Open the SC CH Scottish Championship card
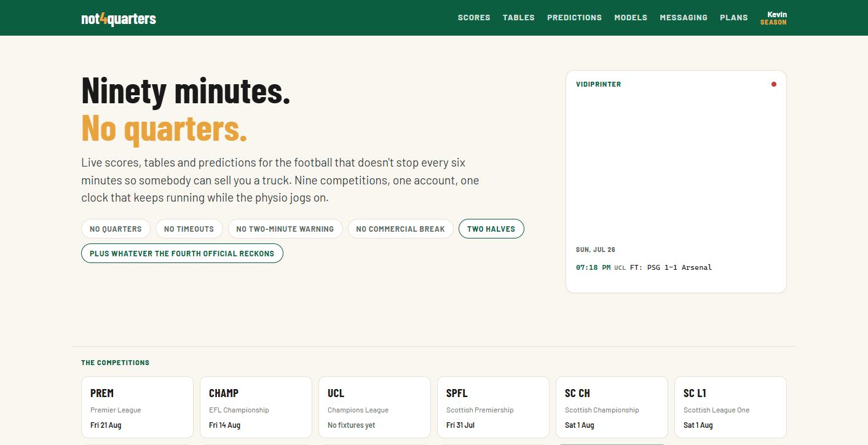The image size is (868, 445). click(612, 407)
